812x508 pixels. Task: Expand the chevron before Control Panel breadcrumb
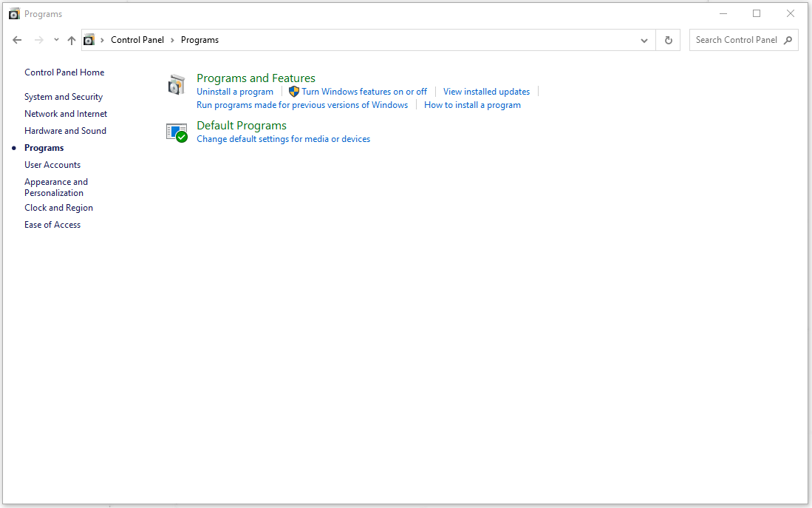coord(102,40)
